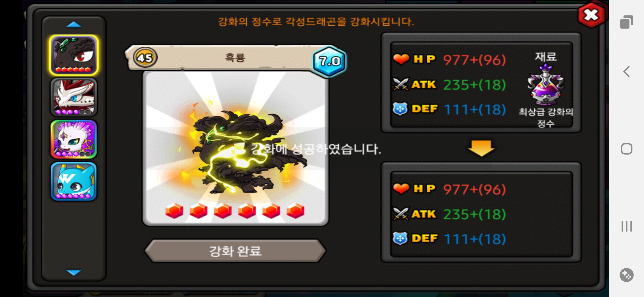Select the white-red horned dragon portrait
Image resolution: width=644 pixels, height=297 pixels.
click(x=74, y=97)
